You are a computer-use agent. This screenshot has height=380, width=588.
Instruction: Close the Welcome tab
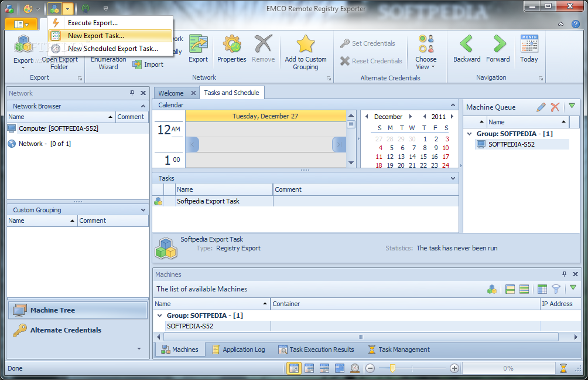coord(193,93)
